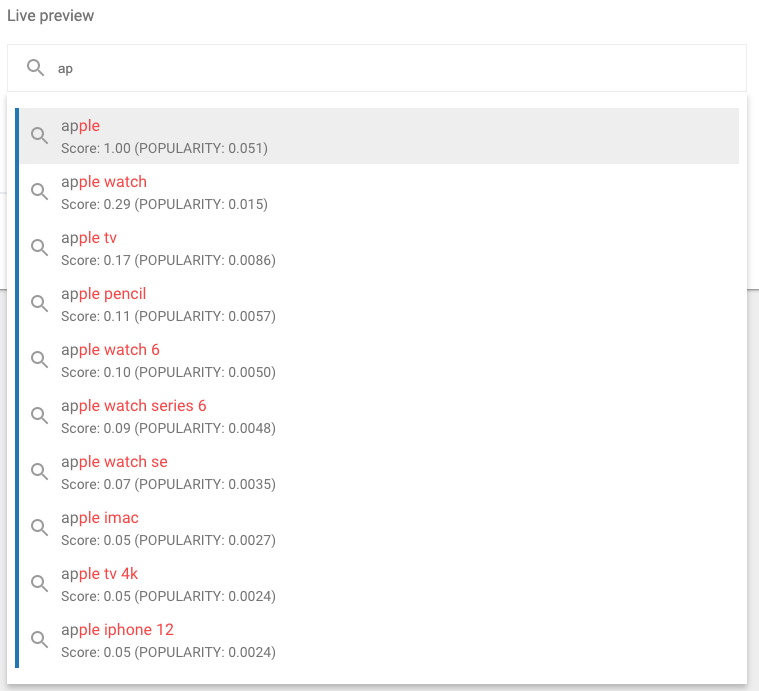Screen dimensions: 759x691
Task: Pick the 'apple iphone 12' suggestion
Action: tap(379, 640)
